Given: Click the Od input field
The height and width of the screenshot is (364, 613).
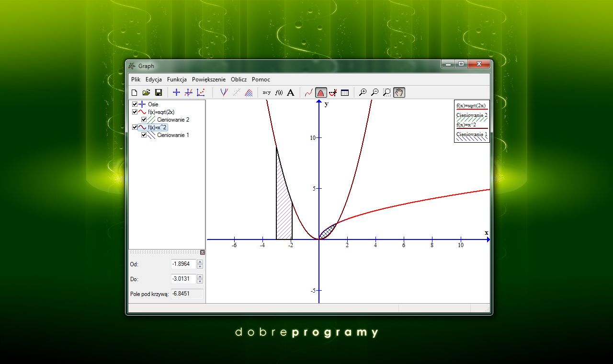Looking at the screenshot, I should [x=183, y=264].
